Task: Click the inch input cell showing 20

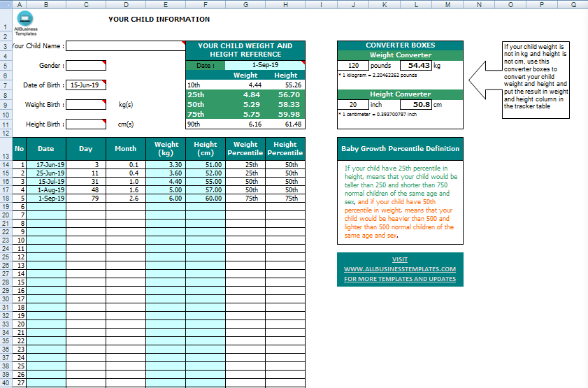Action: click(353, 105)
